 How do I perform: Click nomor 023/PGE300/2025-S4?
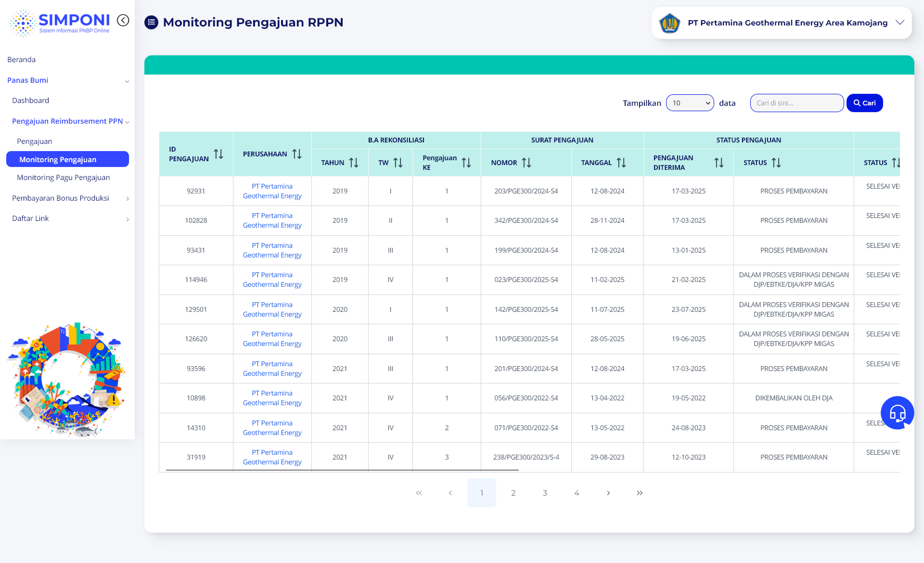point(526,280)
